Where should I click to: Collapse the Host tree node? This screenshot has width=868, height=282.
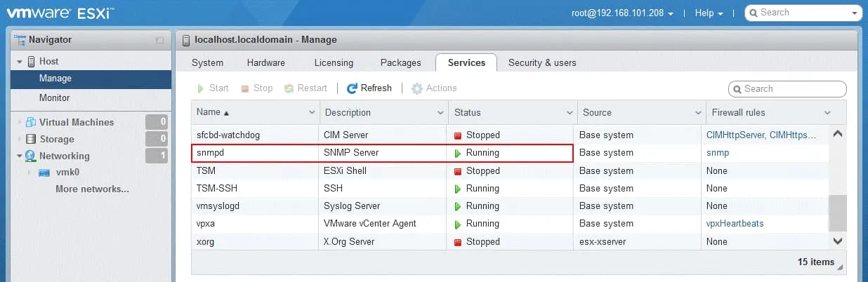(20, 62)
